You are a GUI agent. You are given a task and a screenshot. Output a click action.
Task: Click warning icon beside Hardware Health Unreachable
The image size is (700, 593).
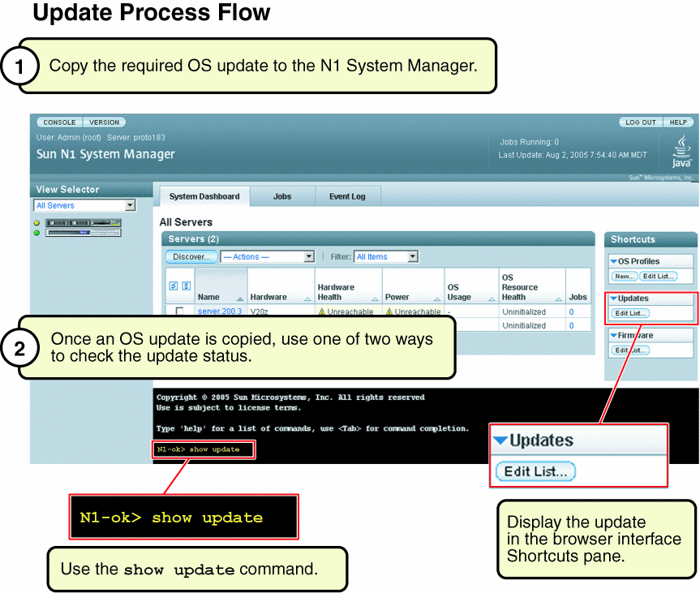321,312
